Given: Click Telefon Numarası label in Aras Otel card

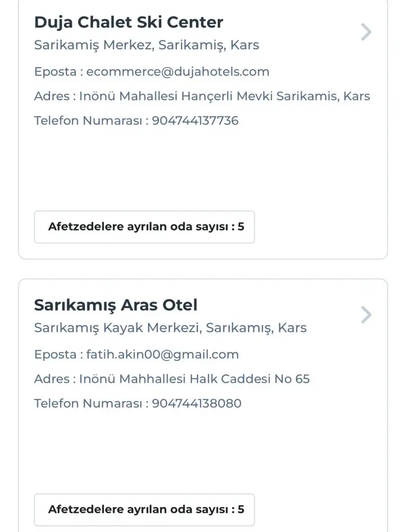Looking at the screenshot, I should click(88, 404).
